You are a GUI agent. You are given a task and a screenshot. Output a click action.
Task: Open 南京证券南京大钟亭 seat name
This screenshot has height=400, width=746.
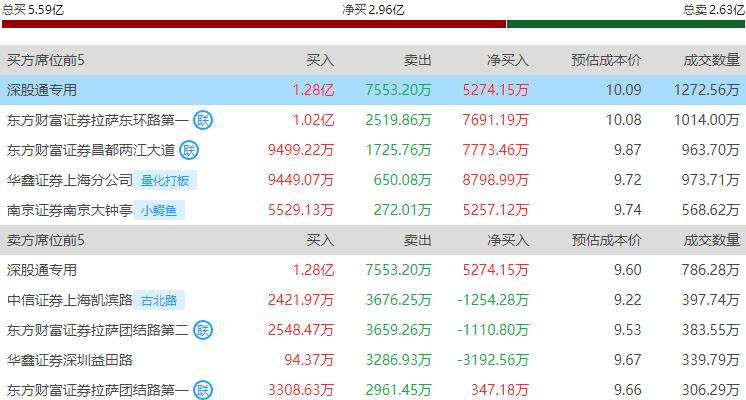pos(69,210)
